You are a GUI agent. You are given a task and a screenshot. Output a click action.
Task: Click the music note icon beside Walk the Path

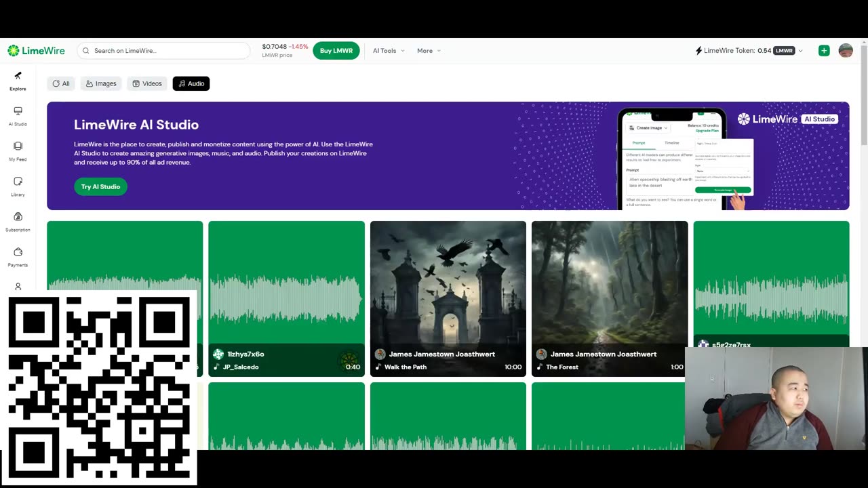point(378,367)
